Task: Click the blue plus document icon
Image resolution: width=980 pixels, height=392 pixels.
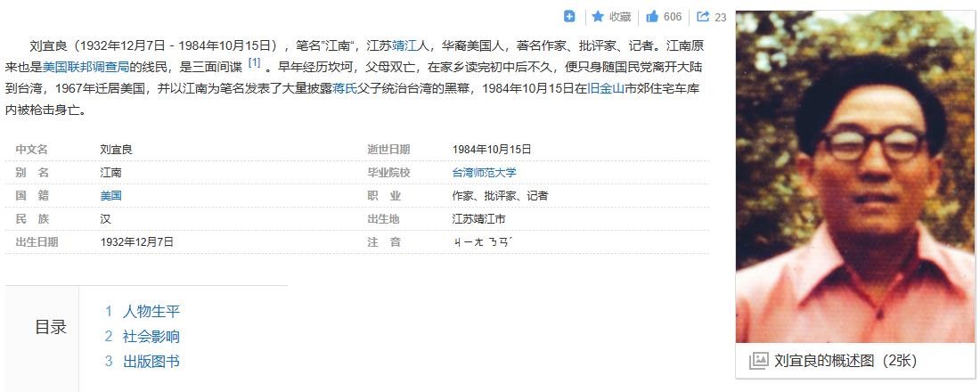Action: (570, 16)
